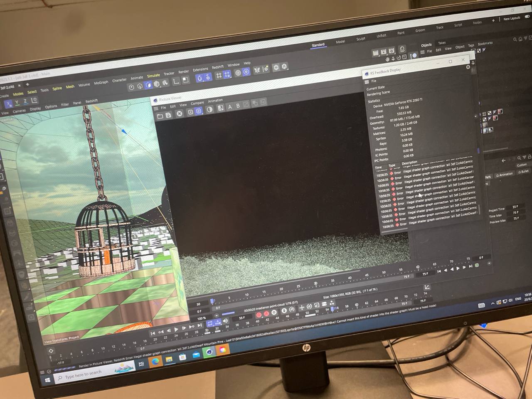Open Edit Render Settings clapperboard gear icon
Image resolution: width=532 pixels, height=399 pixels.
click(x=392, y=50)
